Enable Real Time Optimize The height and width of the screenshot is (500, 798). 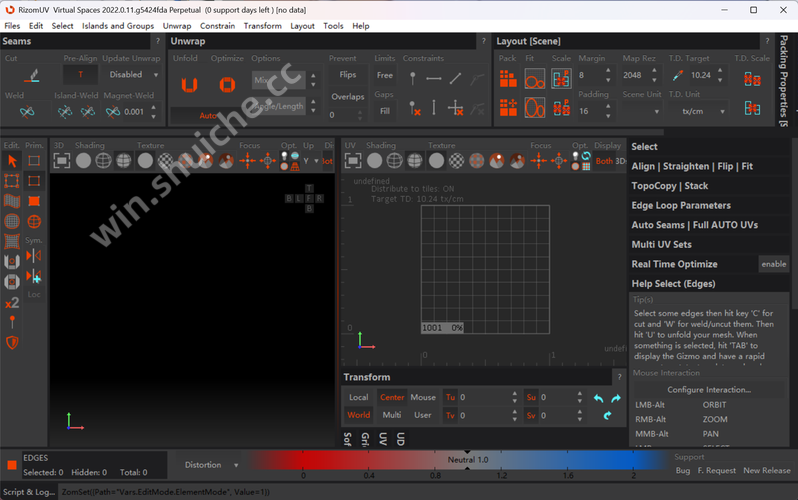774,264
